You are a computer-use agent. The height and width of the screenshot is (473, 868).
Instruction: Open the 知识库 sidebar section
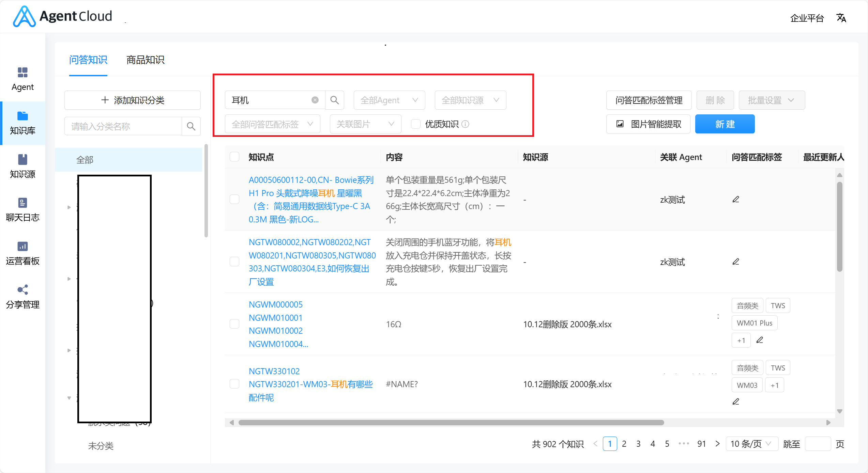[x=22, y=123]
